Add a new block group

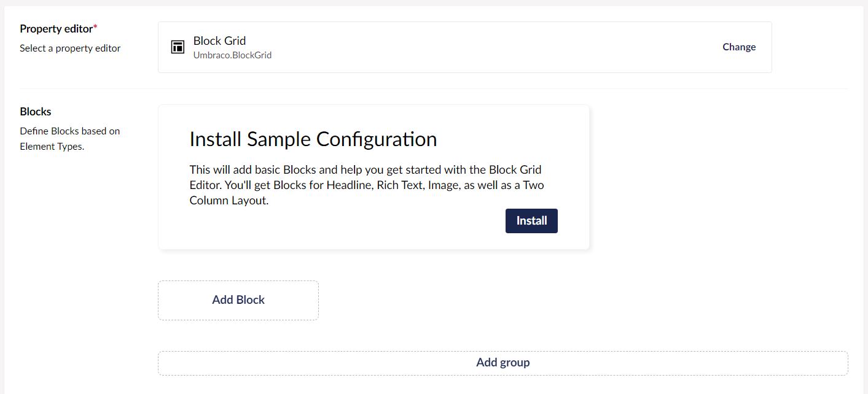pyautogui.click(x=502, y=363)
